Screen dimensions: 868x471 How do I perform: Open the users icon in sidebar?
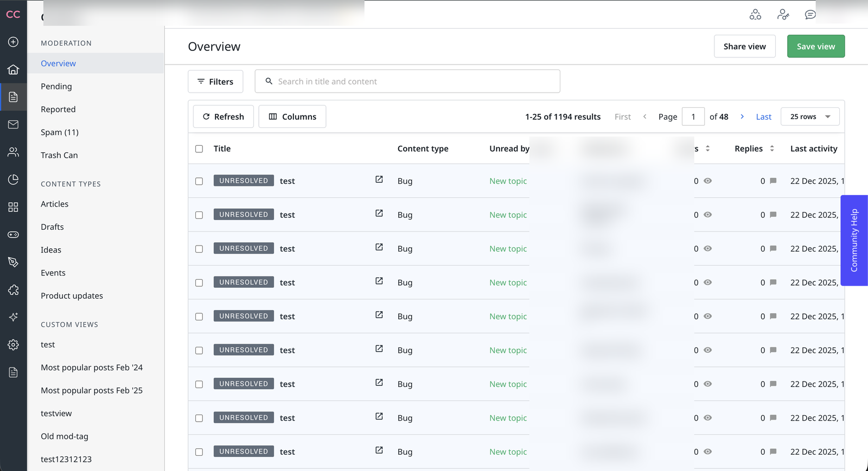point(13,152)
